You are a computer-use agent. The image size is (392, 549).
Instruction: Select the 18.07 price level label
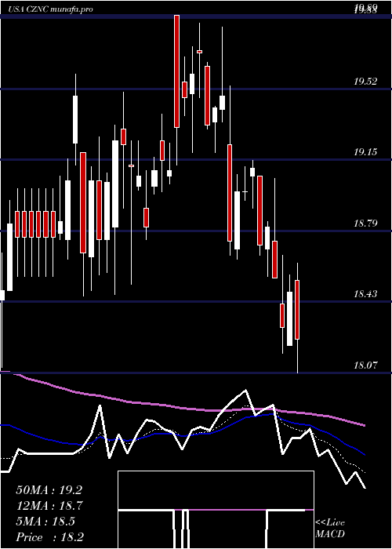coord(365,365)
